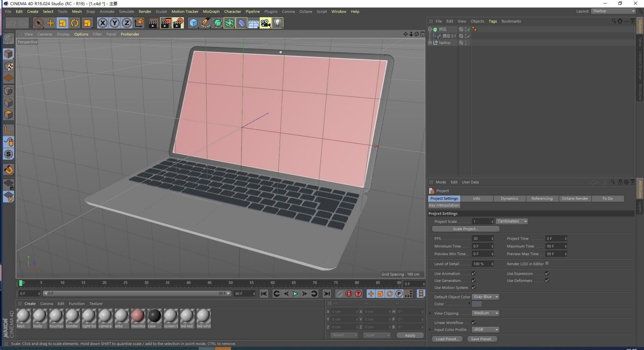Screen dimensions: 644x350
Task: Select the Rotate tool
Action: pyautogui.click(x=74, y=23)
